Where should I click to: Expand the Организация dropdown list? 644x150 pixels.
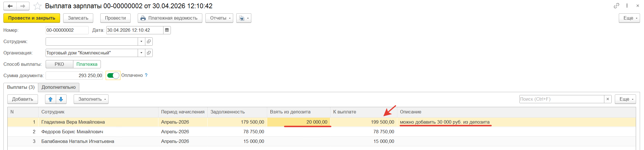(141, 53)
